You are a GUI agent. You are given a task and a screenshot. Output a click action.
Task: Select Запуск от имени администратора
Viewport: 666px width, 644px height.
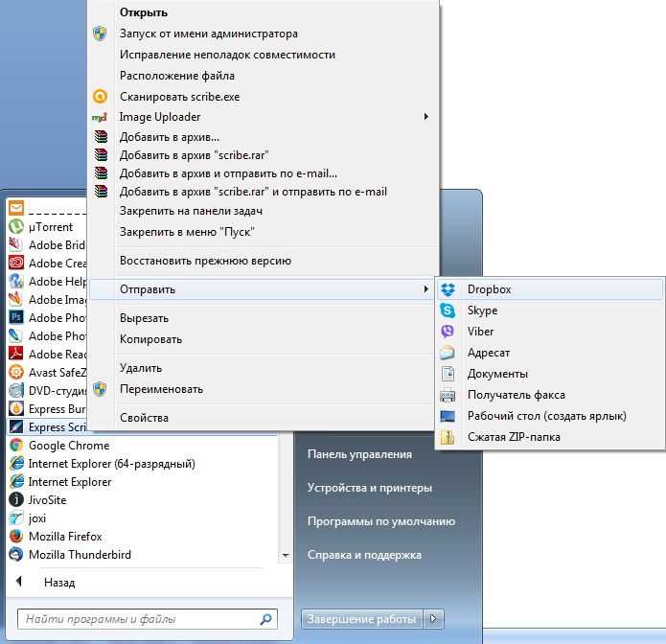pyautogui.click(x=209, y=34)
